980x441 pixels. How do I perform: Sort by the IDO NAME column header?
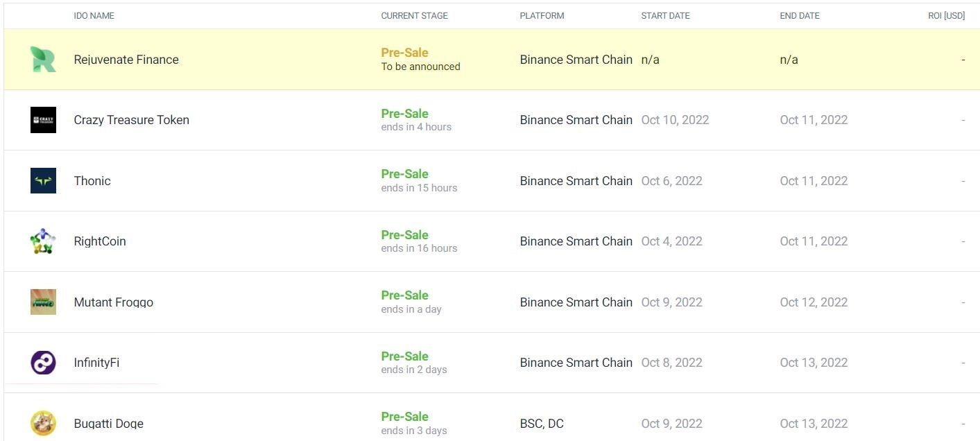pos(94,15)
